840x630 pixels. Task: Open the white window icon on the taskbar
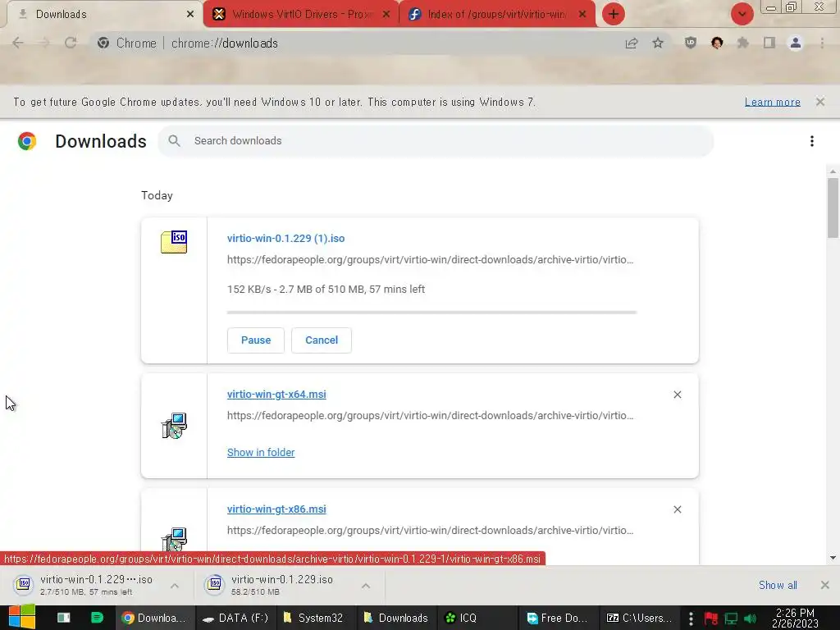(x=64, y=618)
